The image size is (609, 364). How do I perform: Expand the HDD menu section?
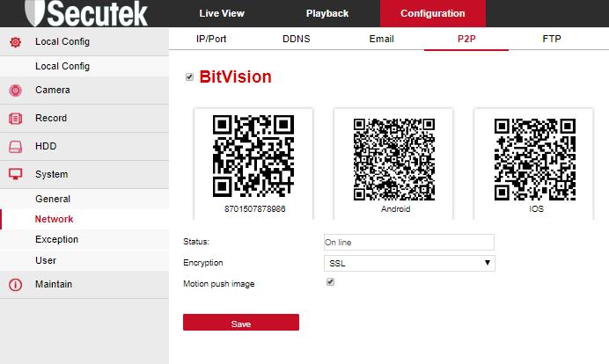[x=84, y=147]
